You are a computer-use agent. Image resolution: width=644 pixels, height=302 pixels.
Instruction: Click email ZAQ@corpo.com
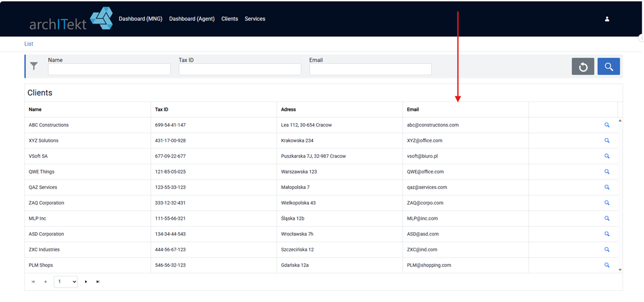point(425,203)
